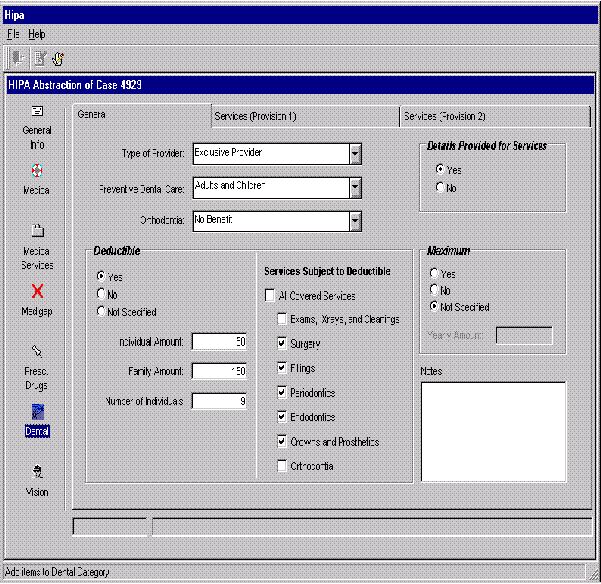Uncheck the Surgery checkbox

pos(283,344)
